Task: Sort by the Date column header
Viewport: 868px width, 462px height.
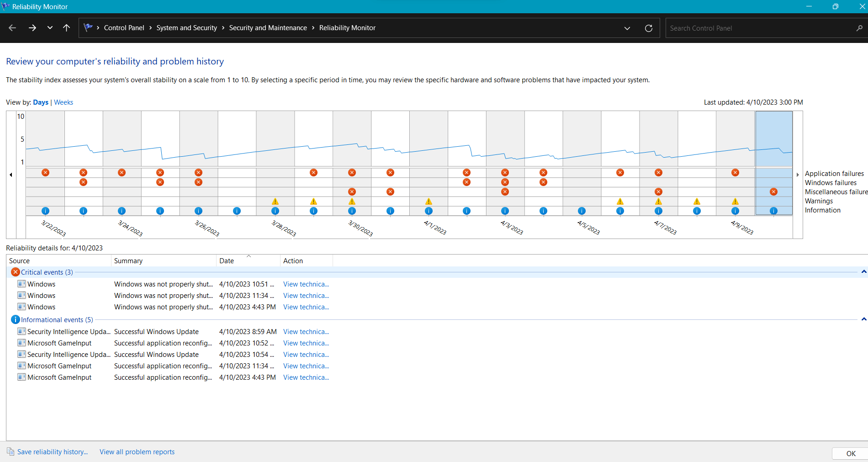Action: point(248,261)
